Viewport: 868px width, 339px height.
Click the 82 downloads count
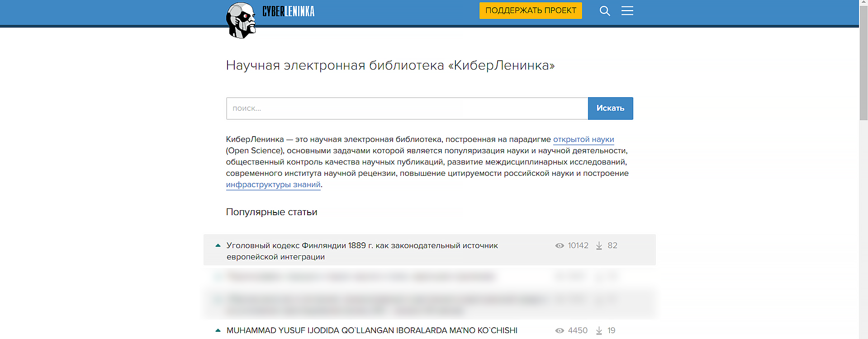point(612,245)
